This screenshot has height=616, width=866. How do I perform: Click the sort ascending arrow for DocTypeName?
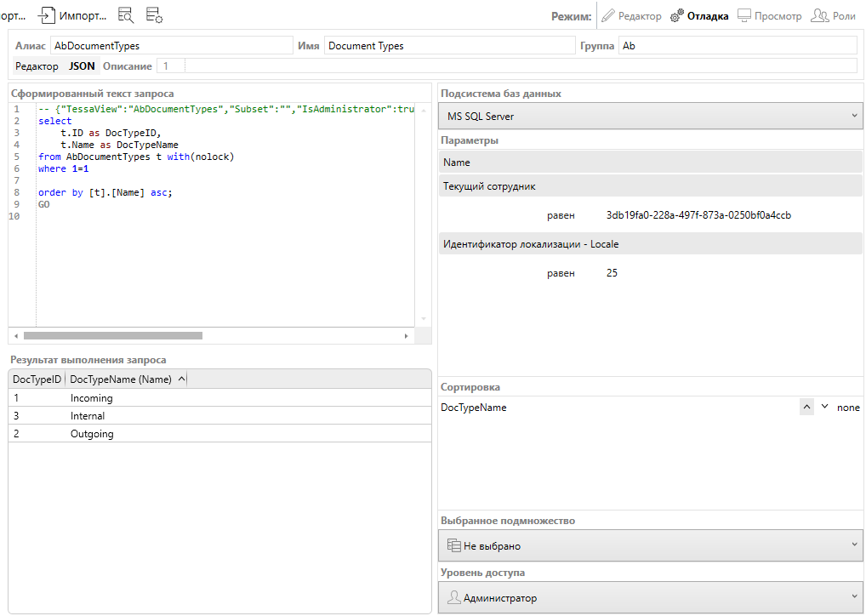(x=806, y=408)
